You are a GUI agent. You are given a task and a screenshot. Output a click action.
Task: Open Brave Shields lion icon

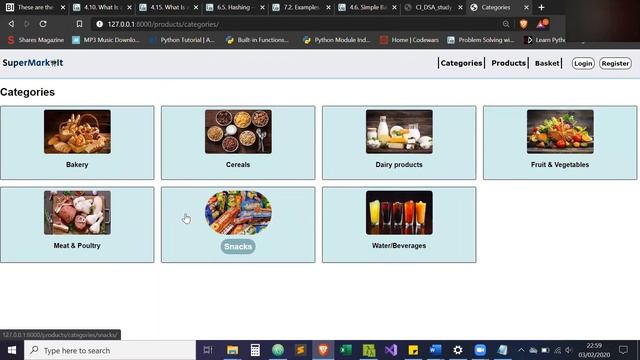pyautogui.click(x=524, y=24)
